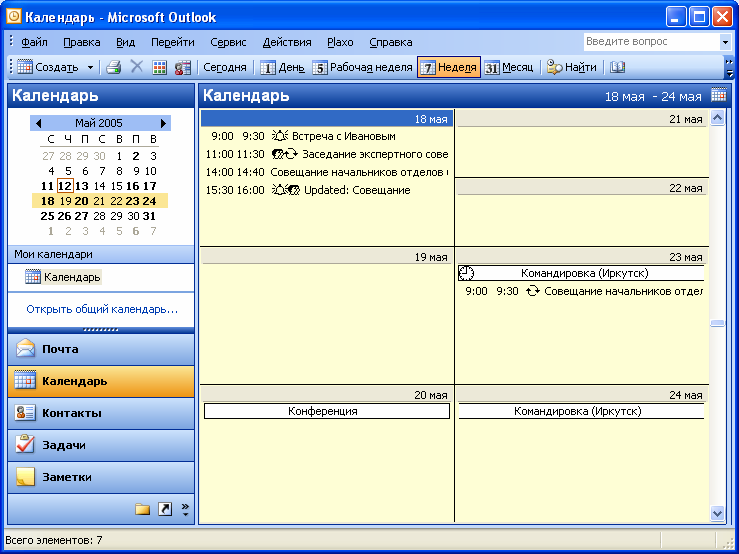Open the Задачи navigation pane
This screenshot has height=554, width=739.
click(x=101, y=445)
